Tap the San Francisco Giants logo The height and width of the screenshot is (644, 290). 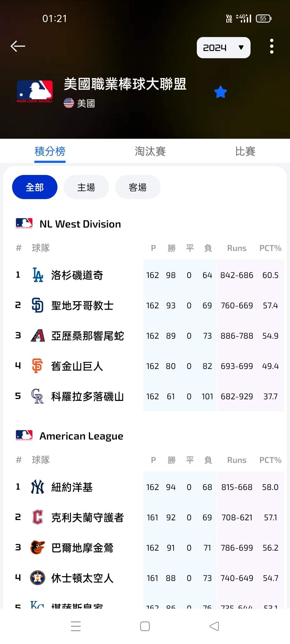[x=37, y=366]
